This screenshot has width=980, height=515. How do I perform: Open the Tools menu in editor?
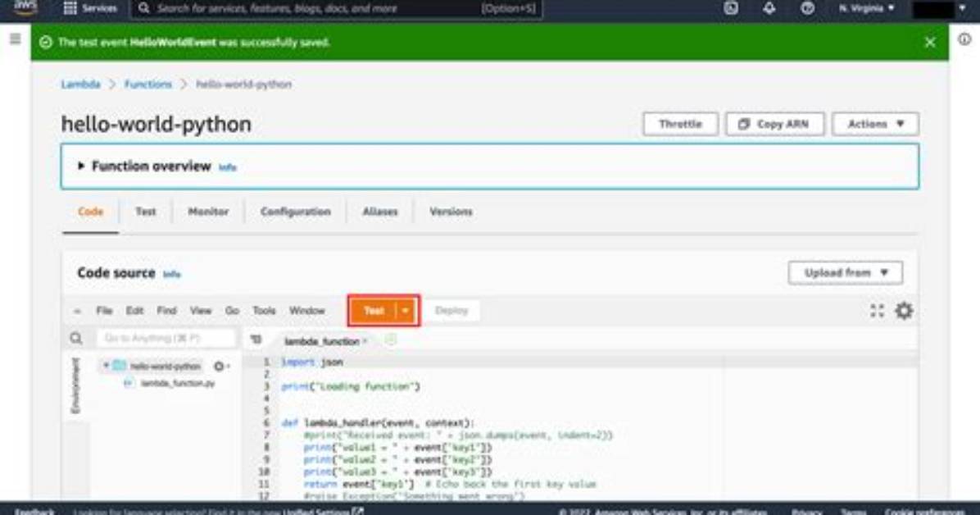(x=264, y=310)
